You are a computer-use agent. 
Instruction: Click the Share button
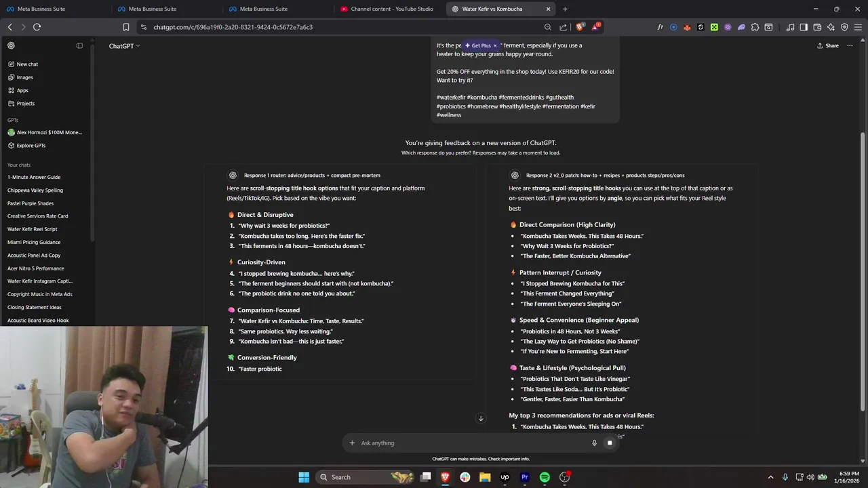pyautogui.click(x=828, y=45)
